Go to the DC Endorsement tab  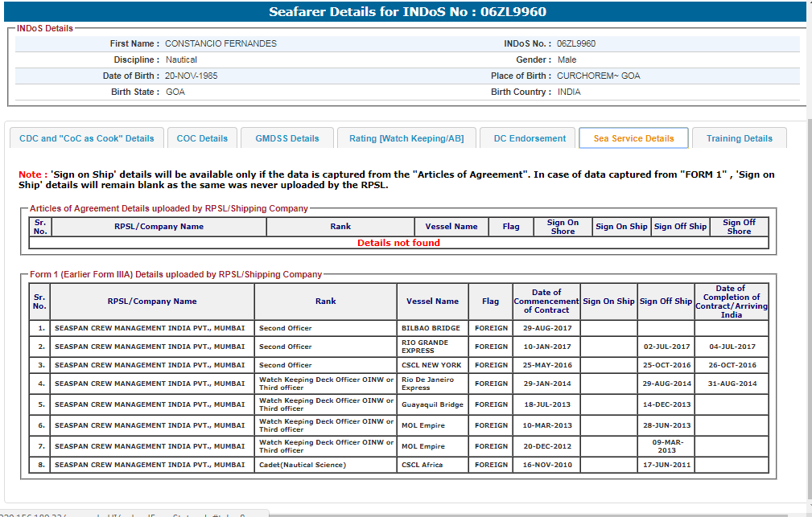click(530, 138)
